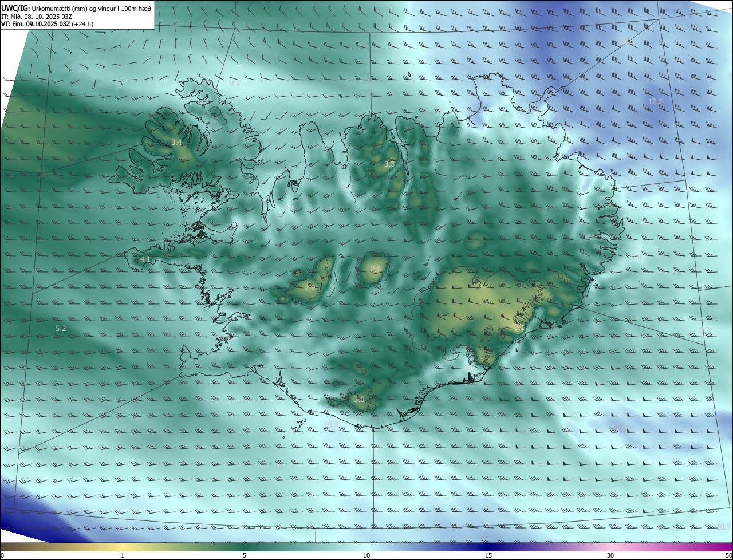This screenshot has height=560, width=733.
Task: Click the color scale label '0'
Action: click(2, 555)
